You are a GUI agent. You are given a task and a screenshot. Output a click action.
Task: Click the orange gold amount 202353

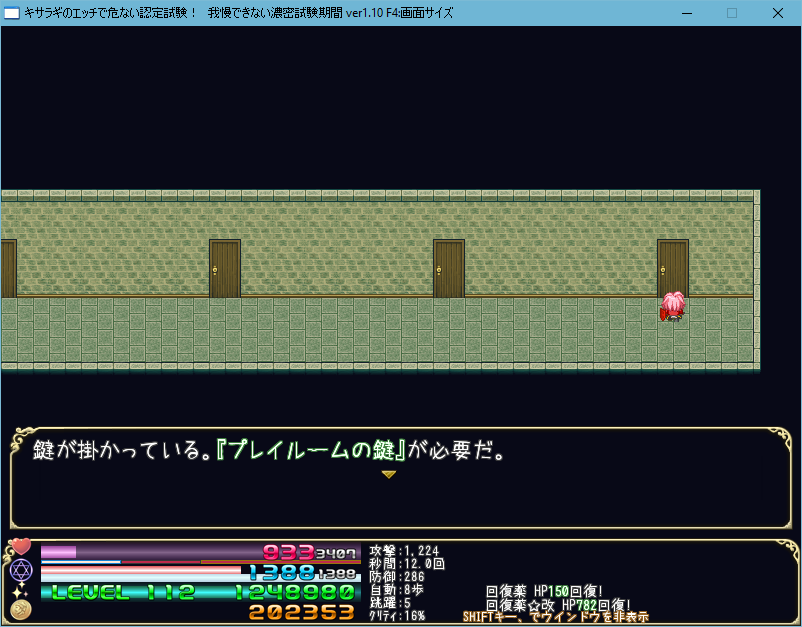(301, 612)
